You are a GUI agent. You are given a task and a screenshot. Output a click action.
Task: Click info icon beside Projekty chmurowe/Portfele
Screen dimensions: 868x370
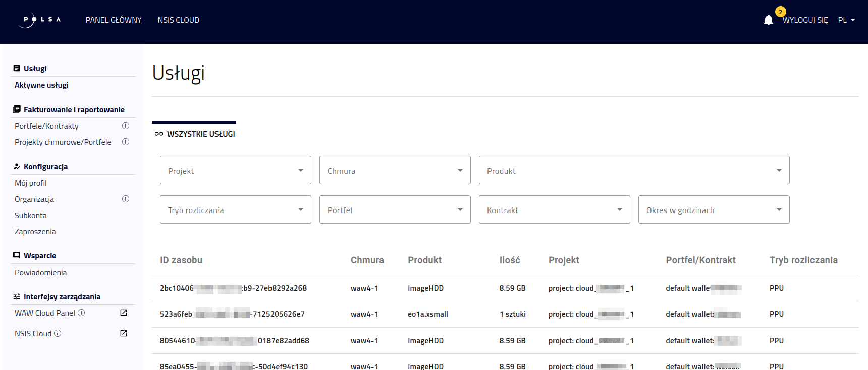pyautogui.click(x=126, y=142)
